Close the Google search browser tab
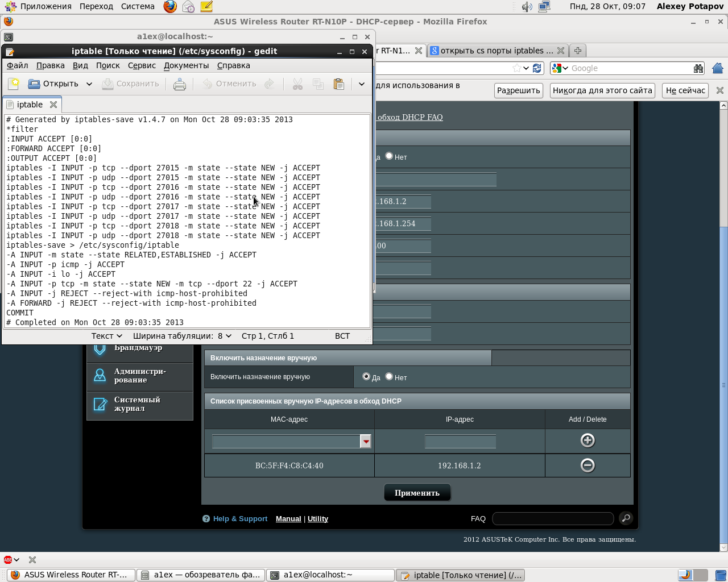The width and height of the screenshot is (728, 582). point(561,51)
